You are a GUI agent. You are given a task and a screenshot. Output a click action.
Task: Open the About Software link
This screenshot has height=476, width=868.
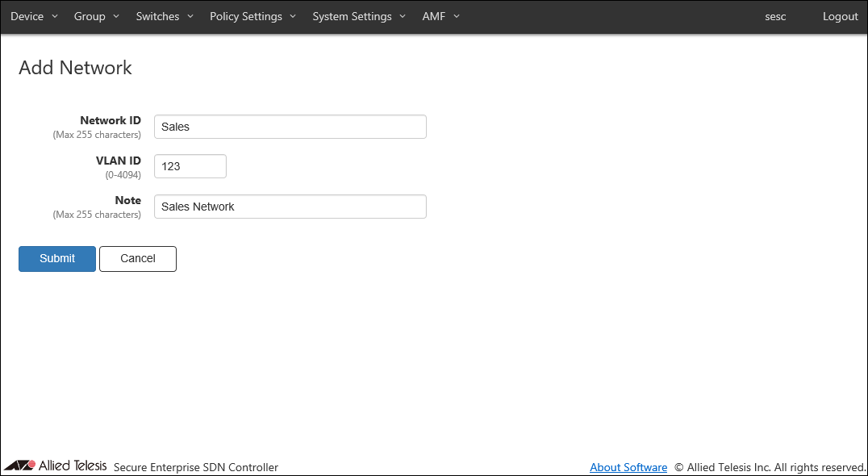pyautogui.click(x=628, y=467)
